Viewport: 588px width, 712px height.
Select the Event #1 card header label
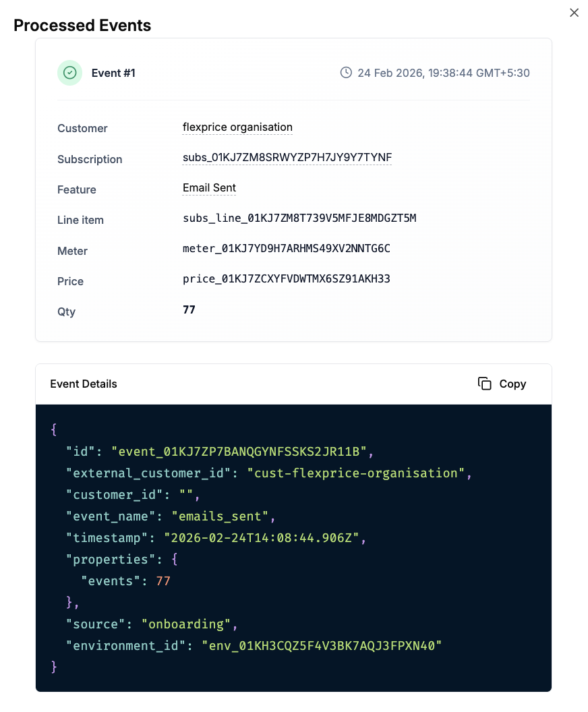(113, 73)
